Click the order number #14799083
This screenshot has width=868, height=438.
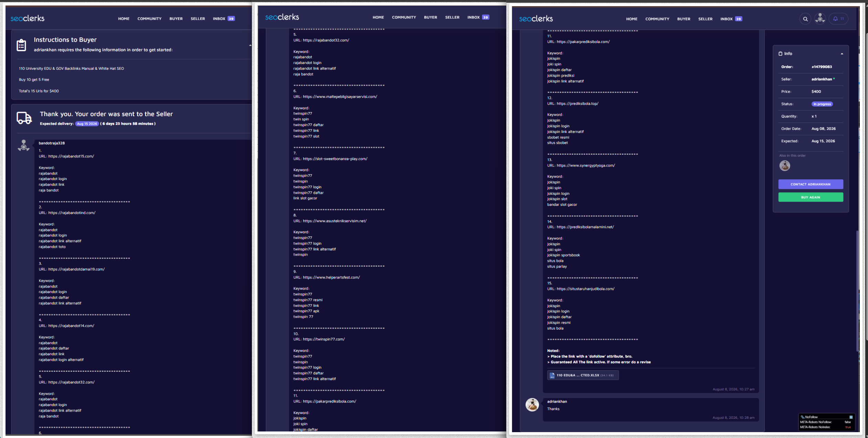(822, 67)
